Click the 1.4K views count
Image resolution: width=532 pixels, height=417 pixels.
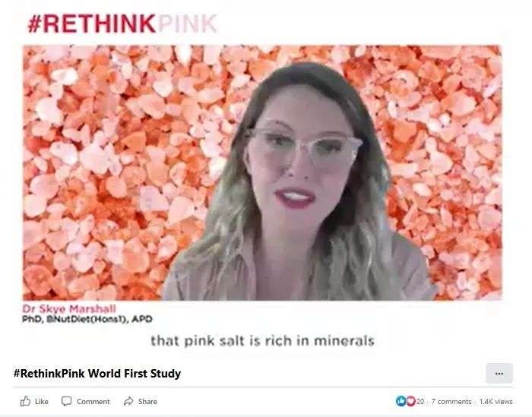496,401
